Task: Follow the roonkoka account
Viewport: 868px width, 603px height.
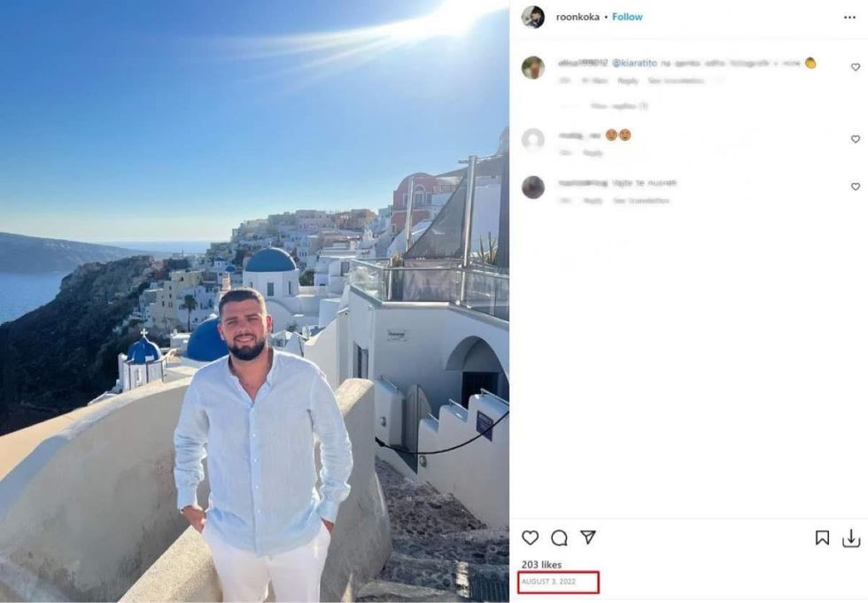Action: [627, 17]
